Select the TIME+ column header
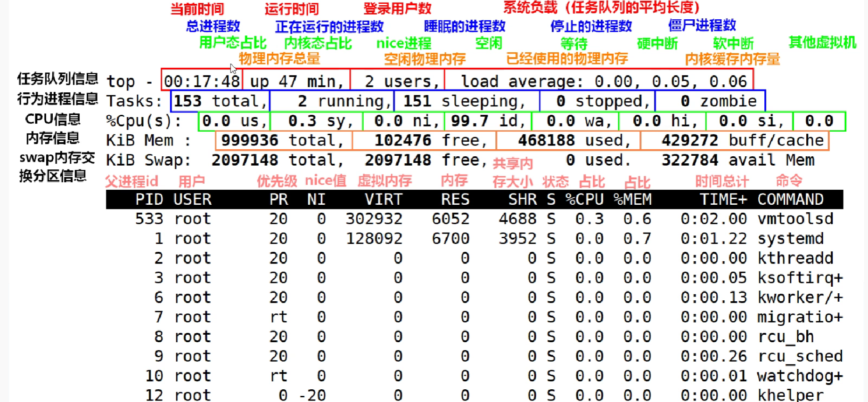The image size is (868, 402). (723, 200)
